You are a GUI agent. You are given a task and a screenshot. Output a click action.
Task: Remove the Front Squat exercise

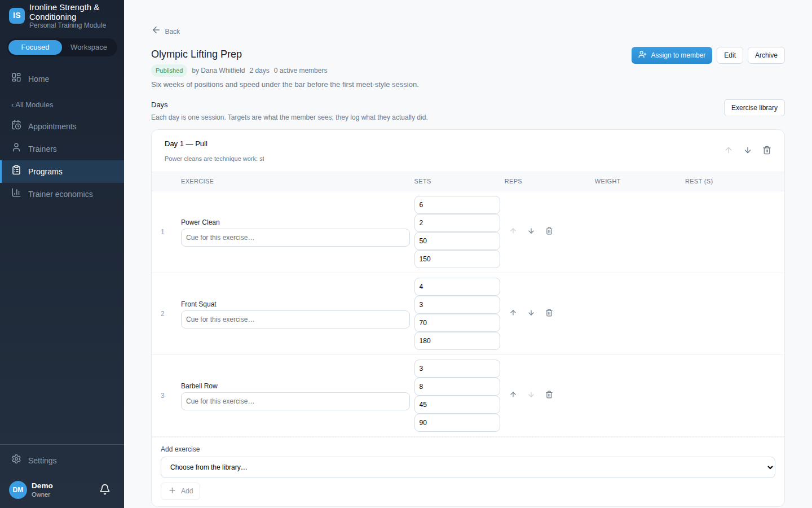549,313
